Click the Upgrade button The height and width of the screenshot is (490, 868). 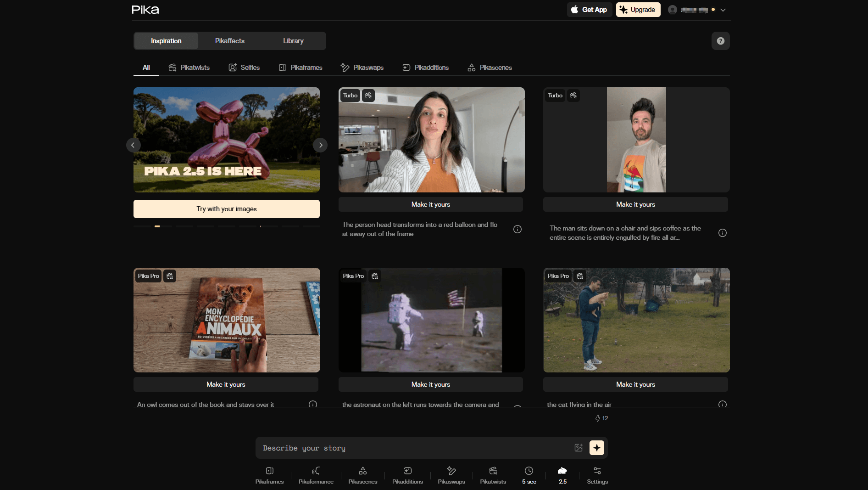(x=638, y=10)
